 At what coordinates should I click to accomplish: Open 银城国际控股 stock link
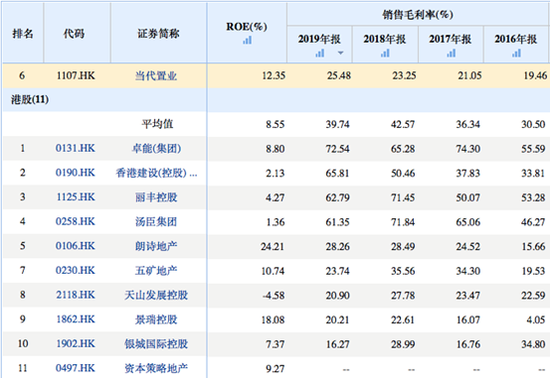click(x=156, y=344)
